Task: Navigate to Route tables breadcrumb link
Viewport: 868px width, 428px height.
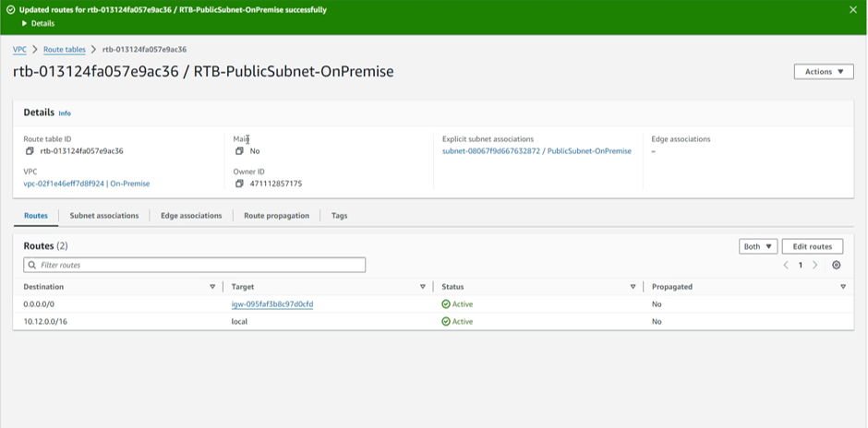Action: [x=65, y=50]
